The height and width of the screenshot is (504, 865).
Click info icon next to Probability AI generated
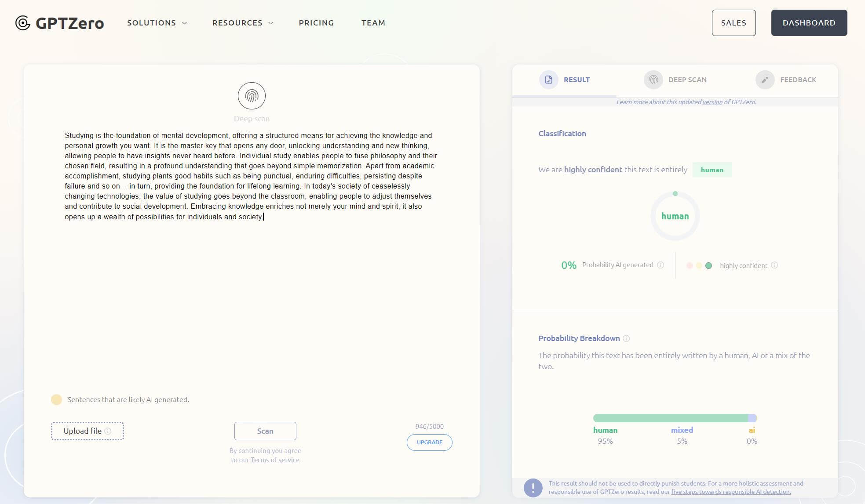661,265
